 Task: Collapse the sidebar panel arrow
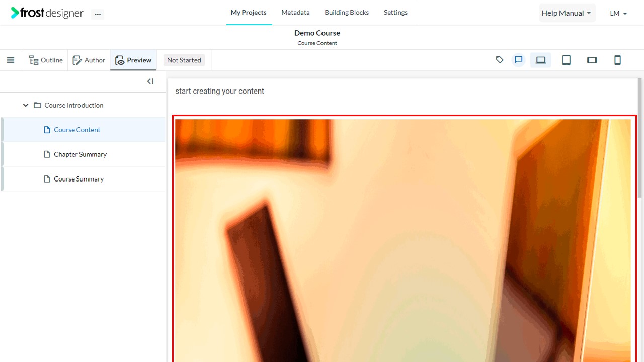point(150,81)
